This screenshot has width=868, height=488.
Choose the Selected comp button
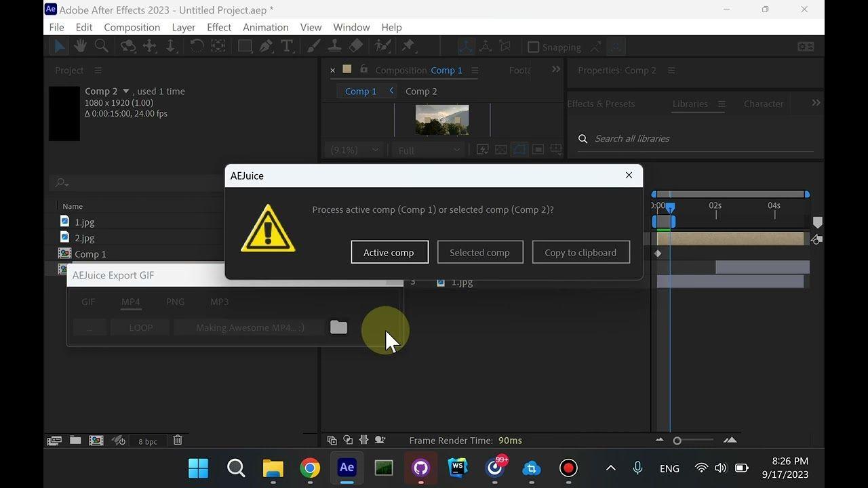pyautogui.click(x=480, y=252)
